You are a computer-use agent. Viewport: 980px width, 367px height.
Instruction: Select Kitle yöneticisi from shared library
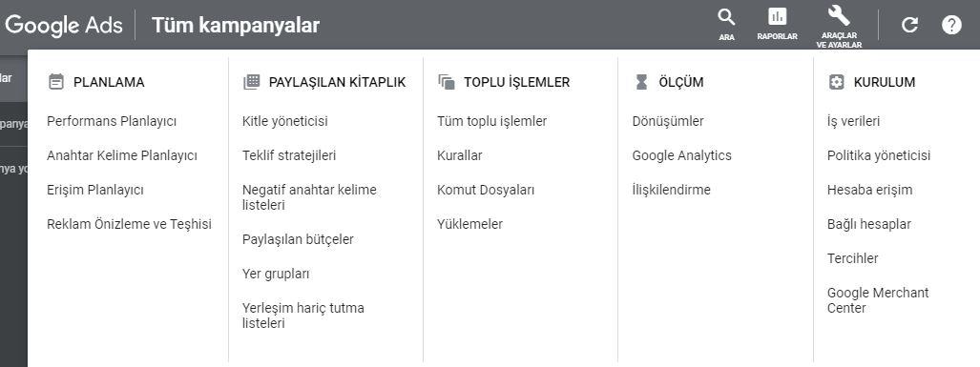[x=285, y=121]
